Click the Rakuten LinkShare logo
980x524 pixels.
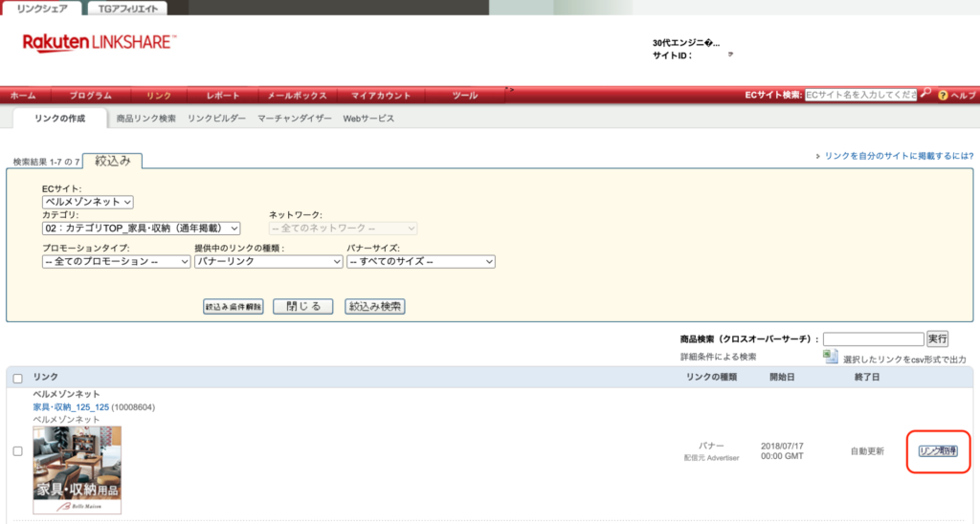pos(99,43)
